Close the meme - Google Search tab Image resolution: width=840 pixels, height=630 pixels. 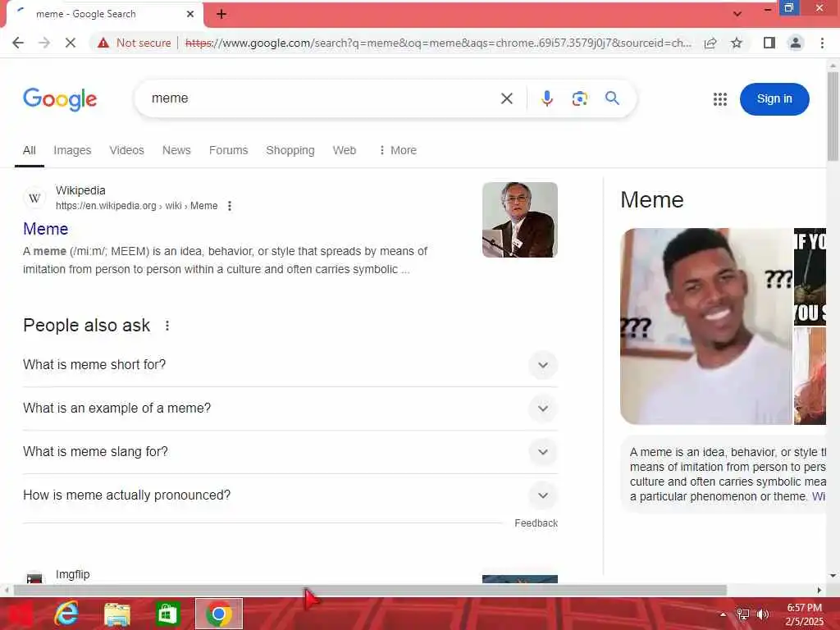click(x=190, y=14)
